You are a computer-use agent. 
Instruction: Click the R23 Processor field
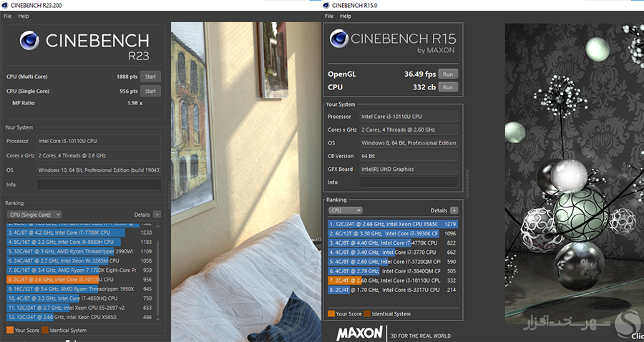pos(99,141)
